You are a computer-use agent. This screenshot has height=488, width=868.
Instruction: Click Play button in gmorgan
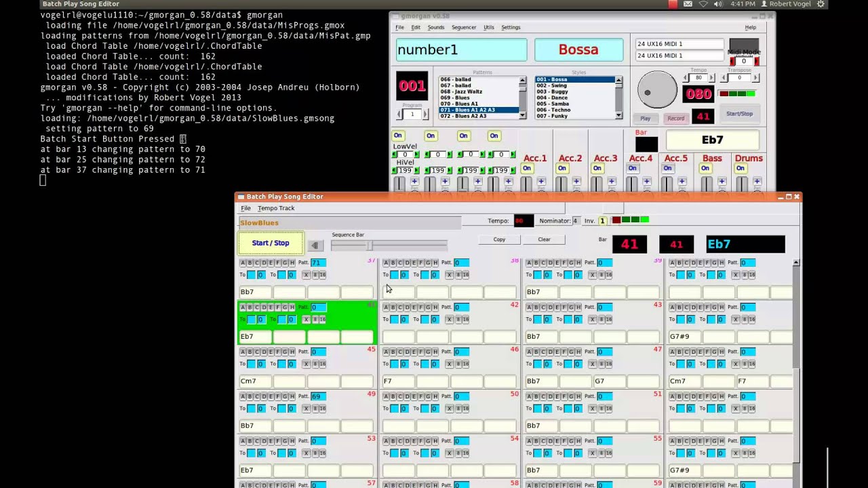tap(646, 119)
